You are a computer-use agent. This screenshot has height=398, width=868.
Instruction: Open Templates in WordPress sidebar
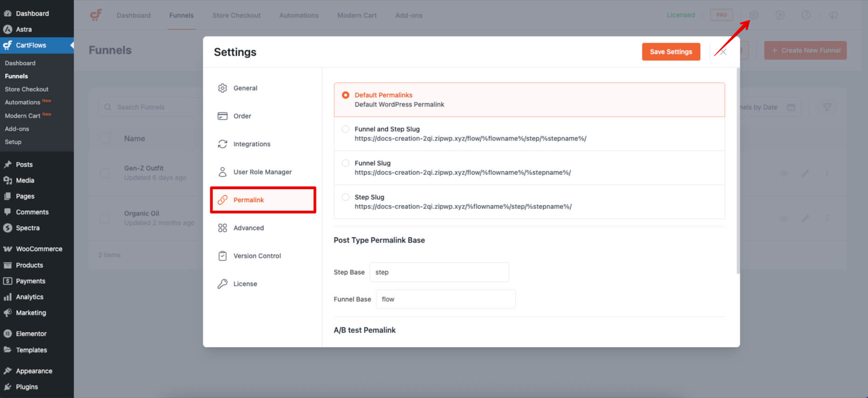click(x=31, y=350)
